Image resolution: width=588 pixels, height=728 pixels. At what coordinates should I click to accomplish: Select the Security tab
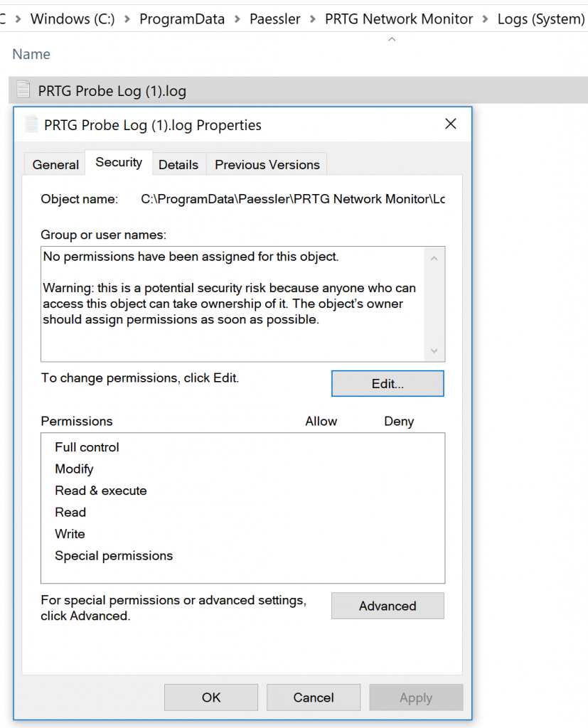pyautogui.click(x=119, y=163)
